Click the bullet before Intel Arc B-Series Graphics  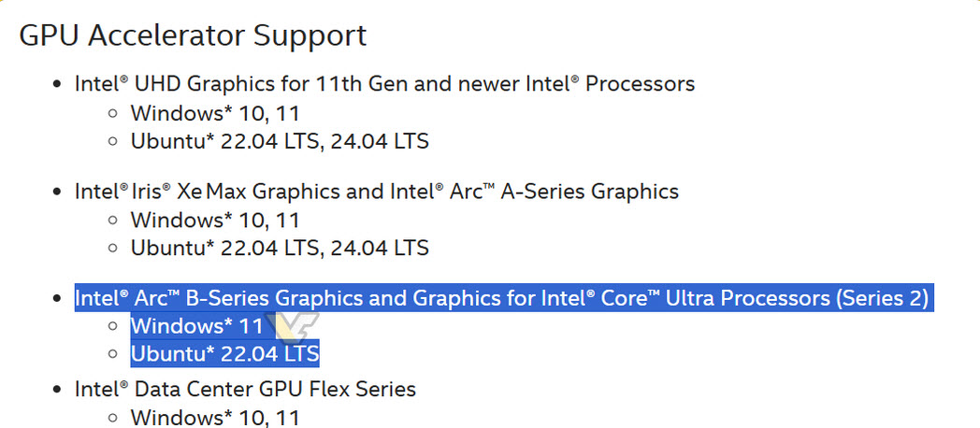coord(58,300)
